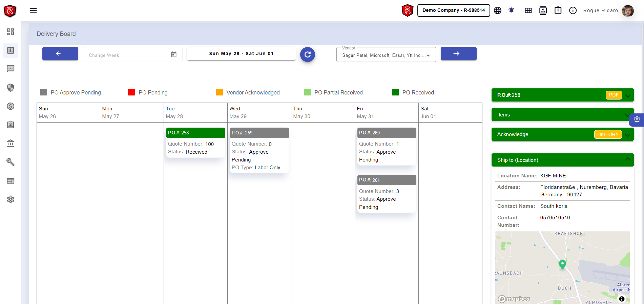This screenshot has height=304, width=644.
Task: Open the chat messages sidebar icon
Action: tap(11, 69)
